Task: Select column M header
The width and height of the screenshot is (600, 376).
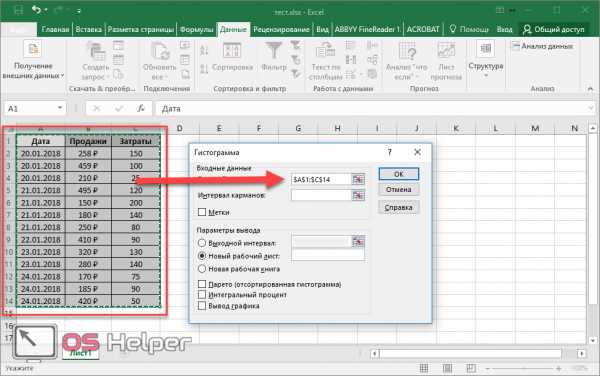Action: (535, 129)
